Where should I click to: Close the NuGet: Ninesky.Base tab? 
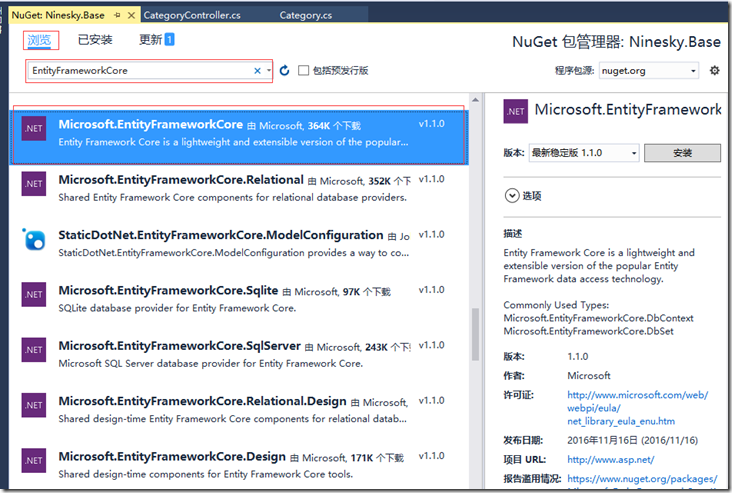(132, 15)
